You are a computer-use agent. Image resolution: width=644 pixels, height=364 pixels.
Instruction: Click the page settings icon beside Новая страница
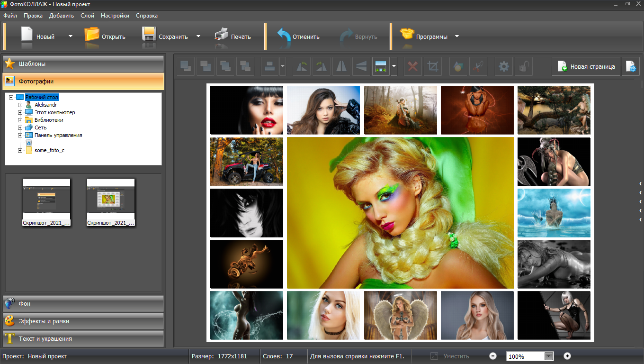[x=631, y=67]
